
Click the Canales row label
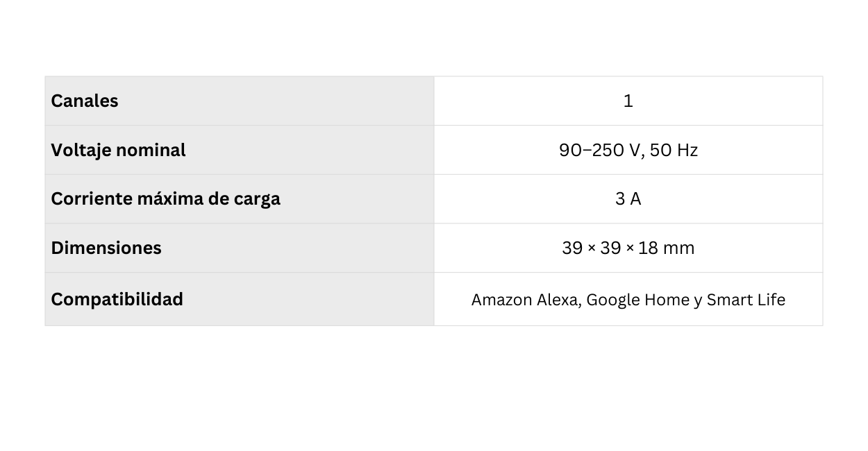click(x=85, y=101)
